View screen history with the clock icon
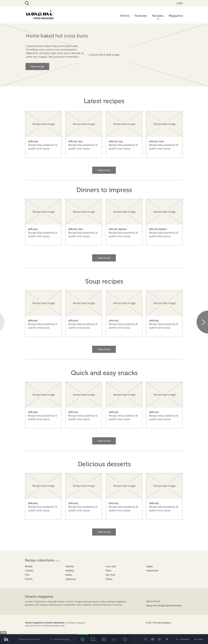This screenshot has height=644, width=208. pyautogui.click(x=125, y=639)
